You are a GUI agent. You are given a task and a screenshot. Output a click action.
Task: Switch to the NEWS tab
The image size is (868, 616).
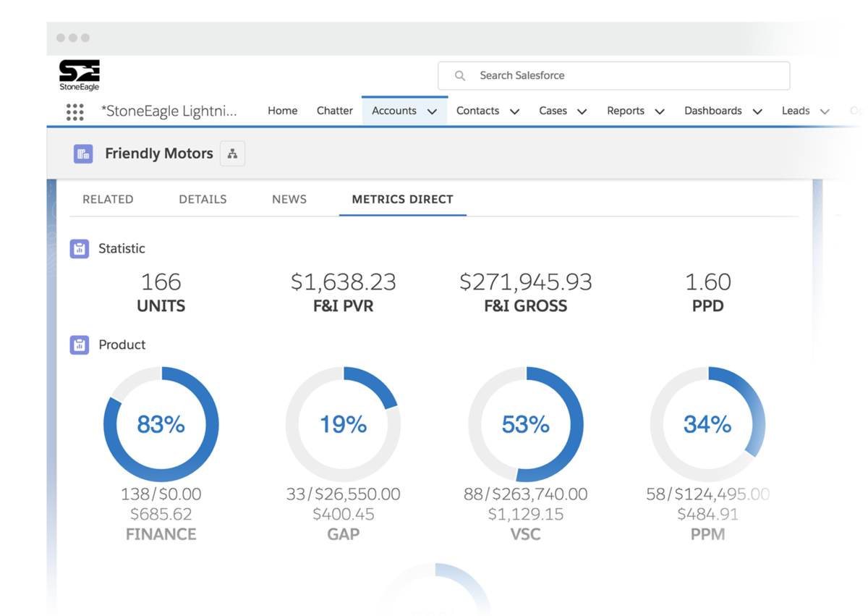click(289, 199)
